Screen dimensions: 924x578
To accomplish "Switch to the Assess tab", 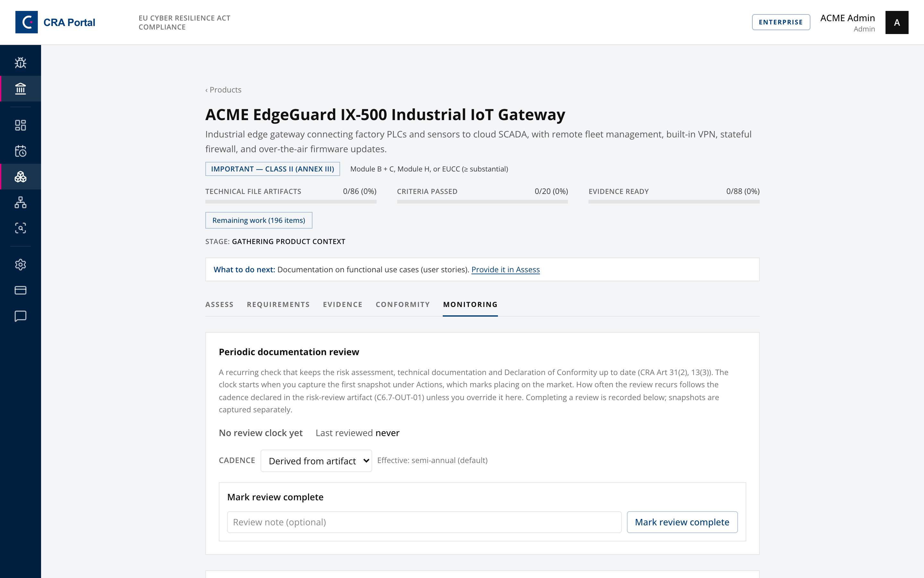I will pos(219,305).
